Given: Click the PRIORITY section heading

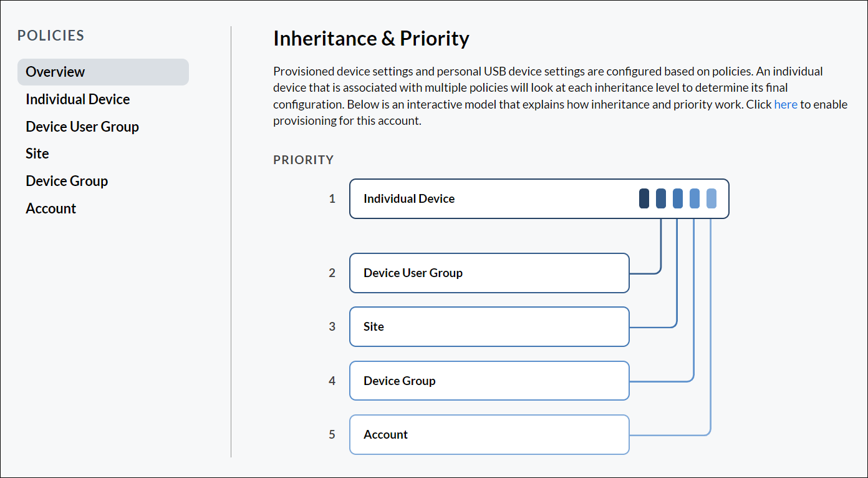Looking at the screenshot, I should pyautogui.click(x=304, y=160).
